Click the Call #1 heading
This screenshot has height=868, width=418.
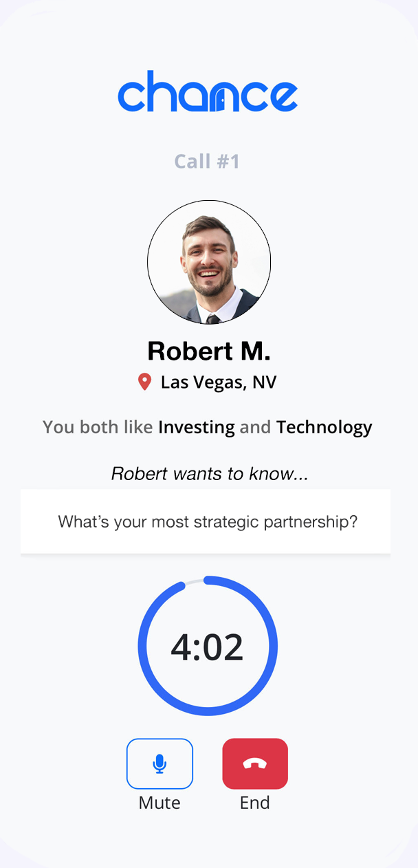(207, 162)
